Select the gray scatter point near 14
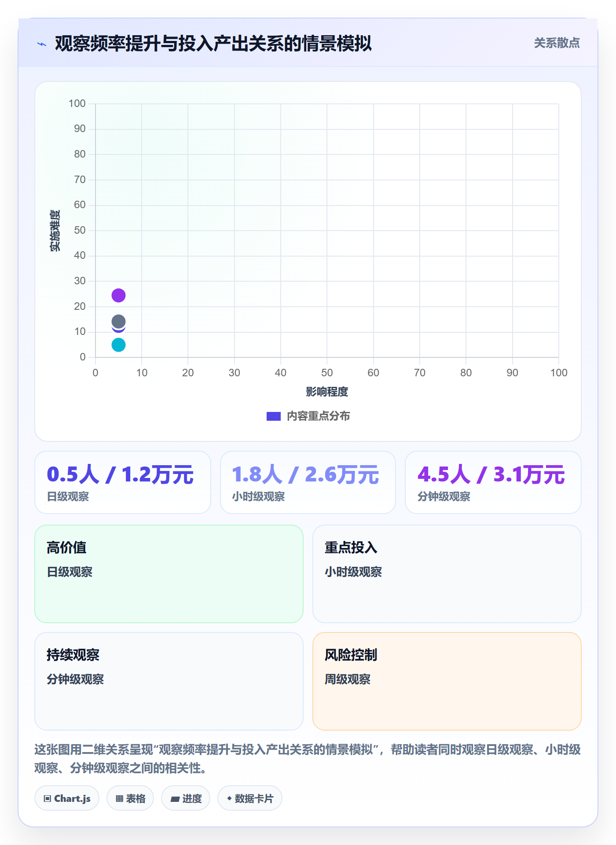The height and width of the screenshot is (845, 616). 118,322
